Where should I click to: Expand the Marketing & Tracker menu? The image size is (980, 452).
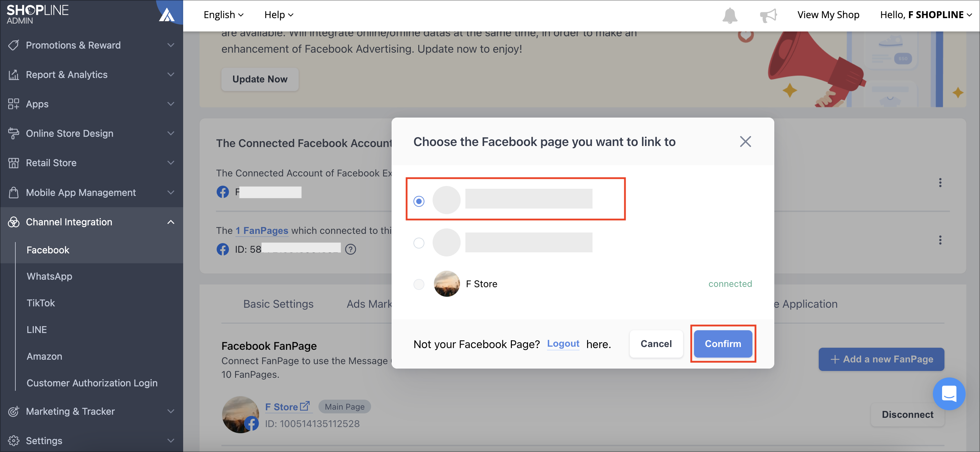coord(171,411)
